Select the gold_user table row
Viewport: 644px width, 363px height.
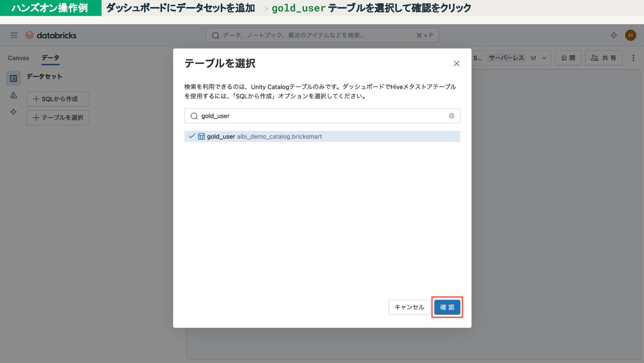pyautogui.click(x=322, y=136)
